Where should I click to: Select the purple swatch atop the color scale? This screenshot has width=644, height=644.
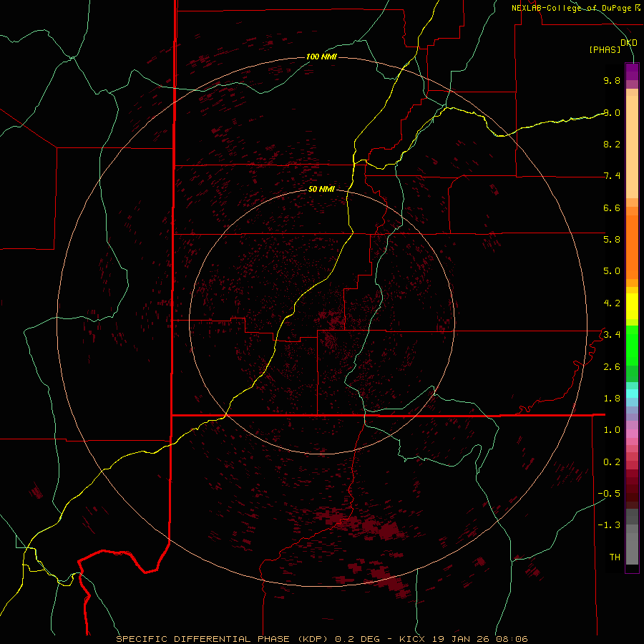click(632, 71)
